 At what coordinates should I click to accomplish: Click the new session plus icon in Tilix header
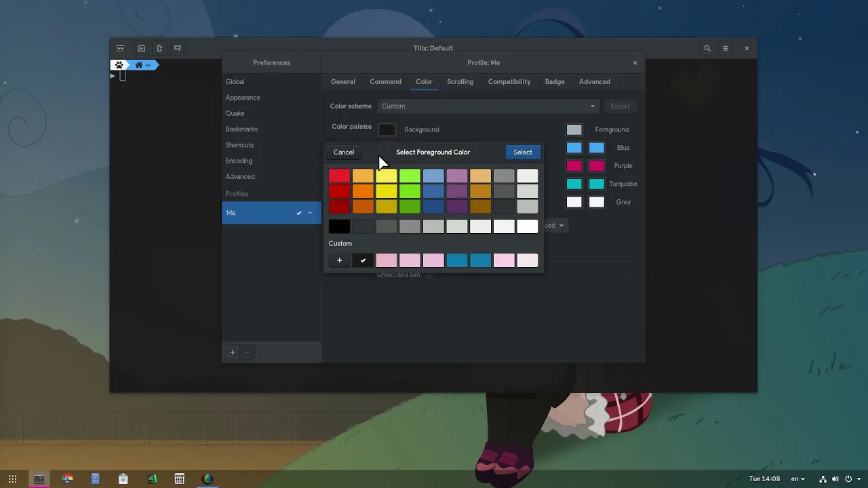click(x=141, y=48)
